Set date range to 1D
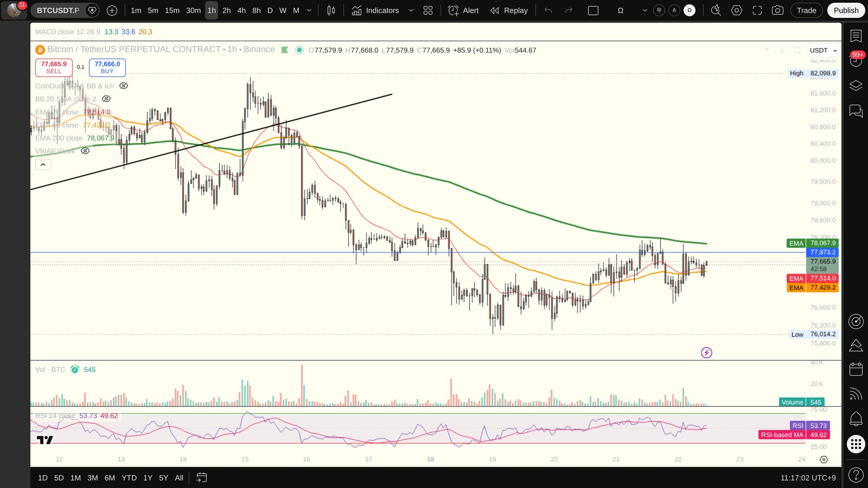 click(x=43, y=478)
